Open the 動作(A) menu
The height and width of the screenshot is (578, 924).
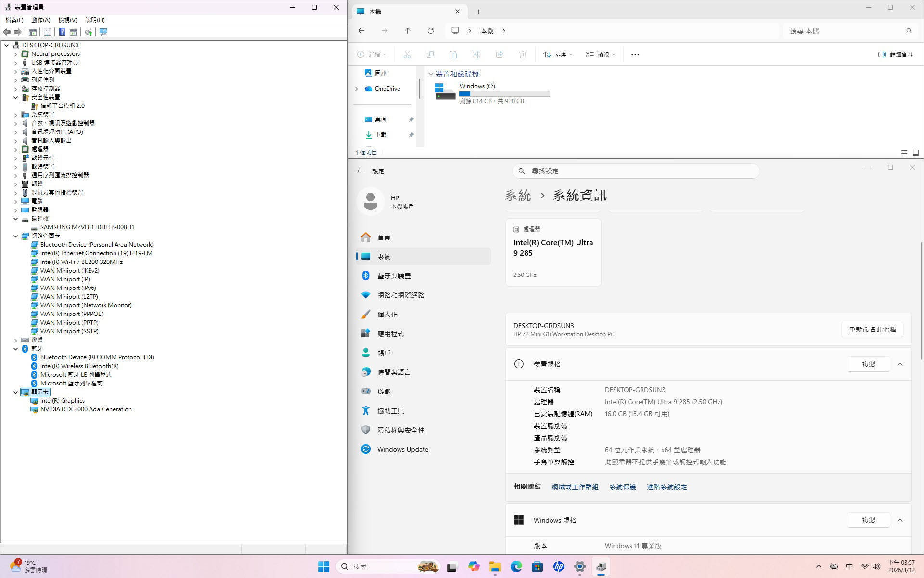pos(40,20)
